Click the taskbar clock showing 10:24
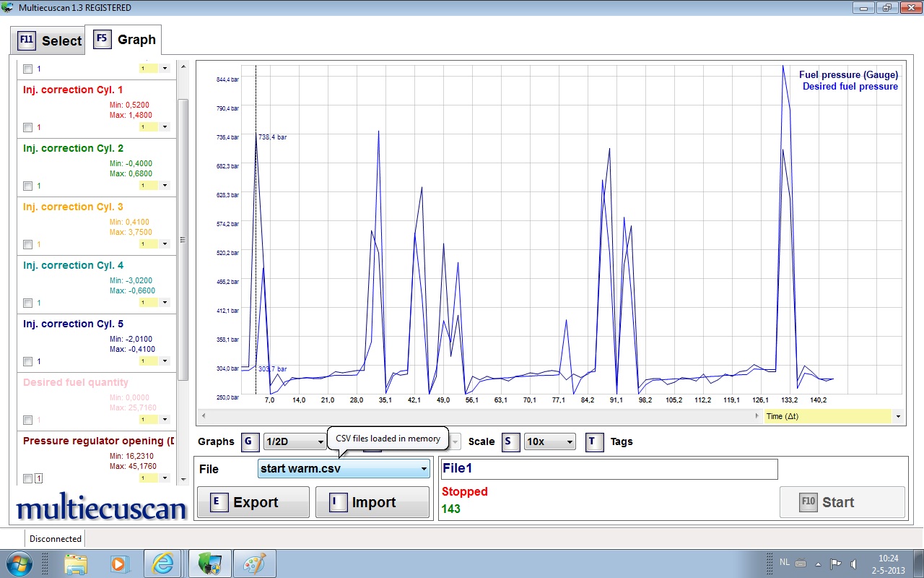The height and width of the screenshot is (578, 924). 889,558
